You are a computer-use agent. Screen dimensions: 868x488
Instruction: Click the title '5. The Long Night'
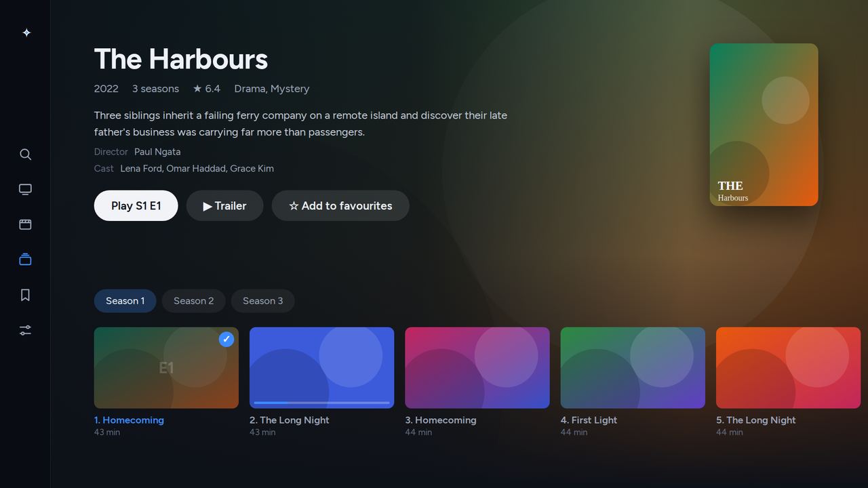(x=756, y=420)
